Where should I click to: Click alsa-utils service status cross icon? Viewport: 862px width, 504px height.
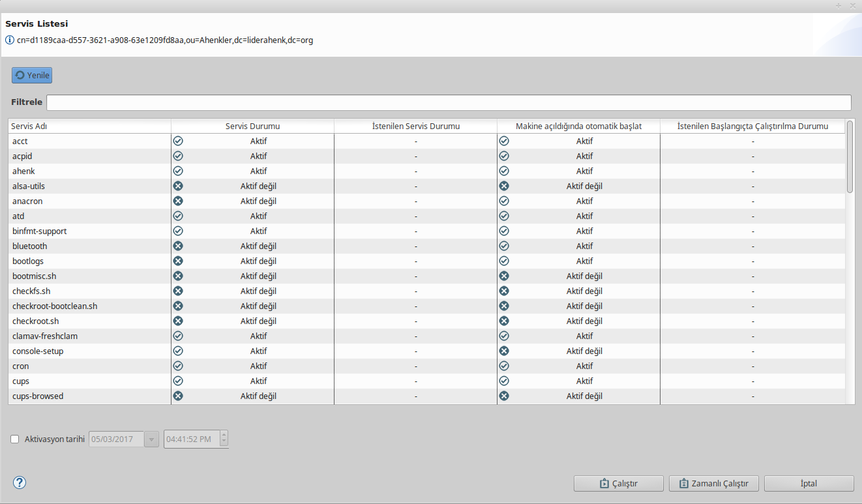(x=178, y=186)
